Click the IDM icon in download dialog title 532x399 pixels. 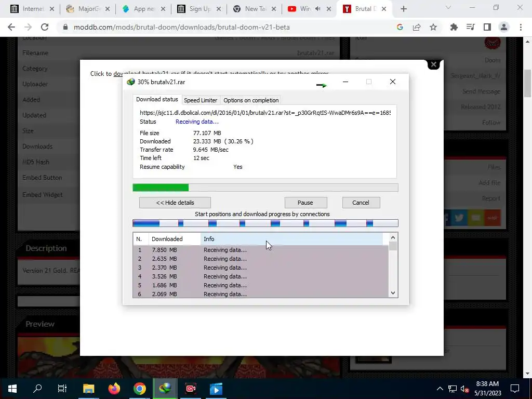tap(130, 82)
